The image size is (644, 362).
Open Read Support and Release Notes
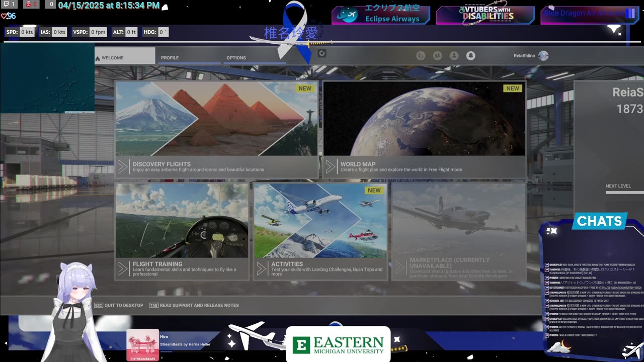click(x=199, y=305)
